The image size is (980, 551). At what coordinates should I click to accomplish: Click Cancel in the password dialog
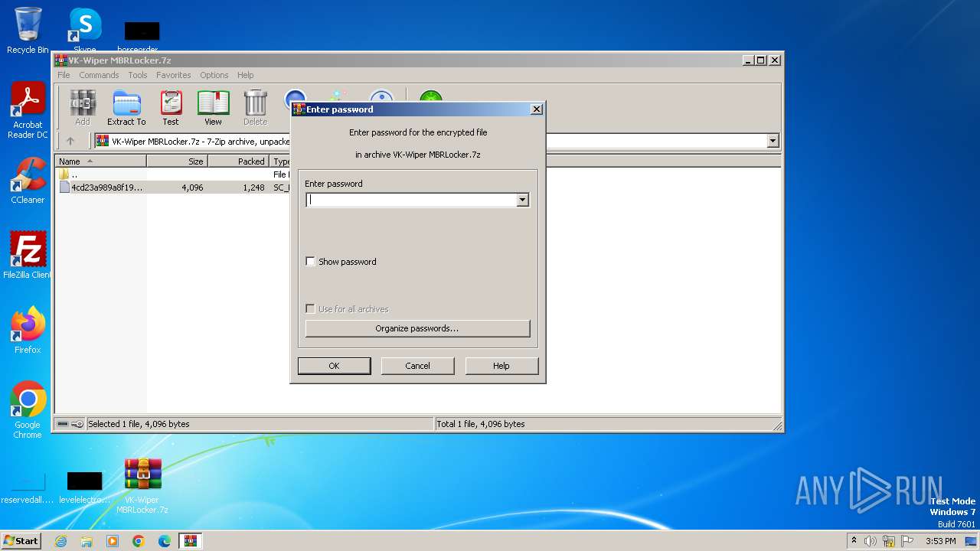coord(417,366)
